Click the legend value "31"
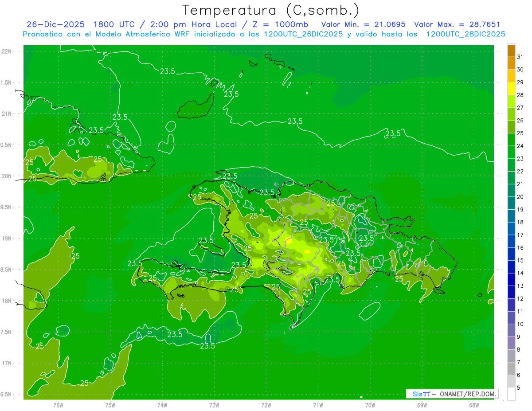 pyautogui.click(x=520, y=57)
